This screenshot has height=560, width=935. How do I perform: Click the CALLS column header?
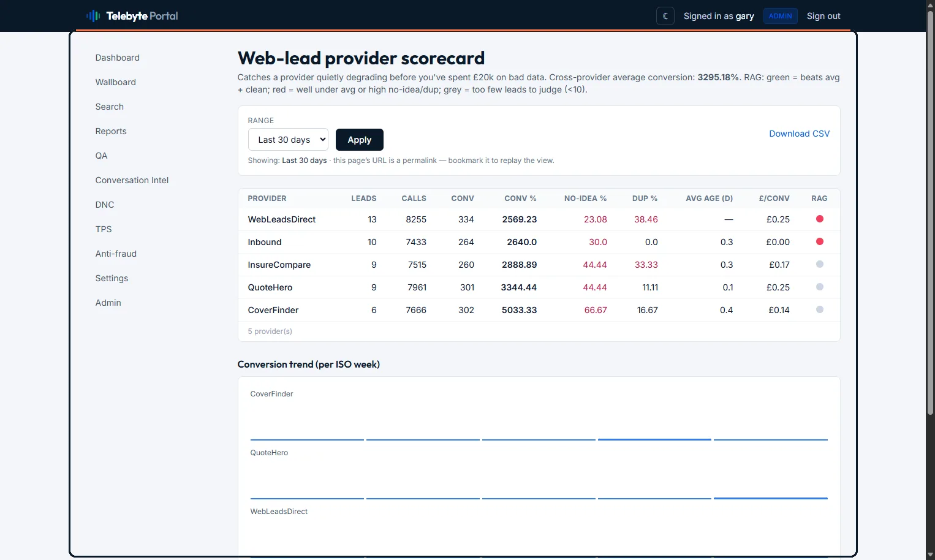coord(414,199)
